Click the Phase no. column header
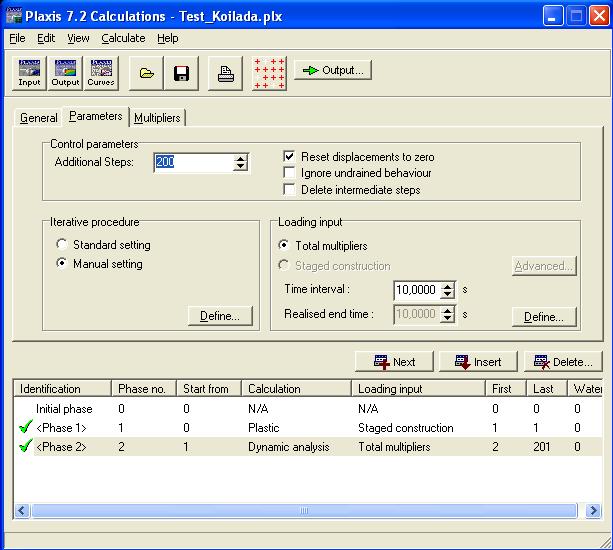613x550 pixels. pos(144,389)
